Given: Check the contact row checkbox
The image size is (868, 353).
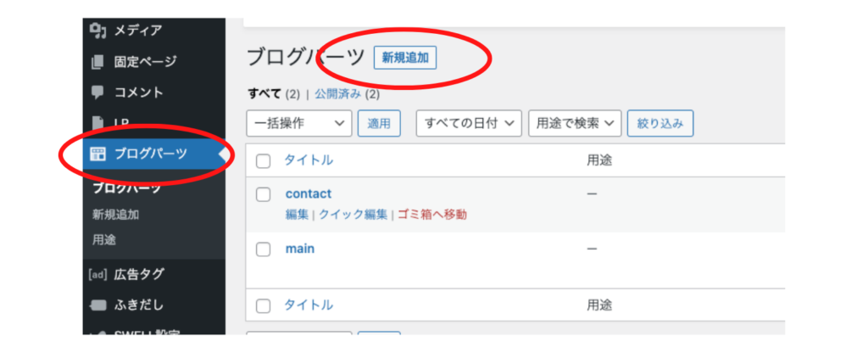Looking at the screenshot, I should point(263,194).
